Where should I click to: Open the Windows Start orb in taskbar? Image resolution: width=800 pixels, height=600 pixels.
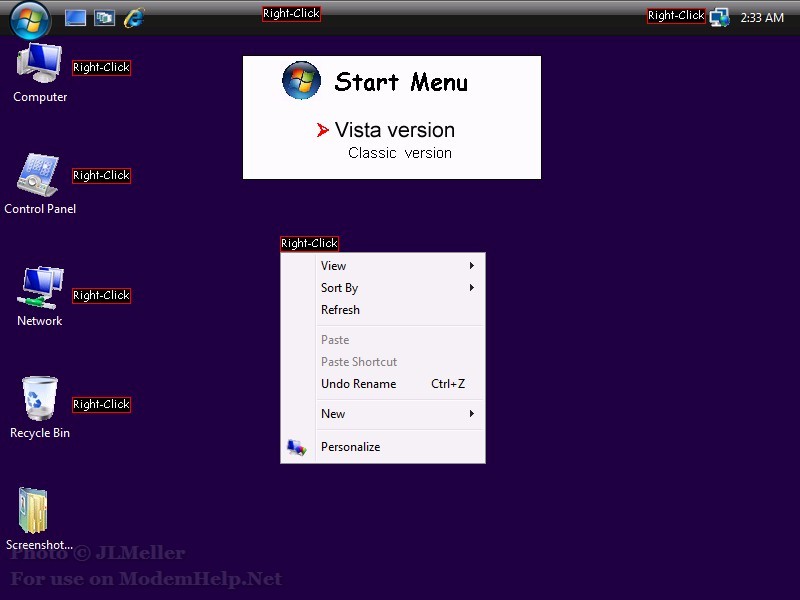tap(30, 20)
